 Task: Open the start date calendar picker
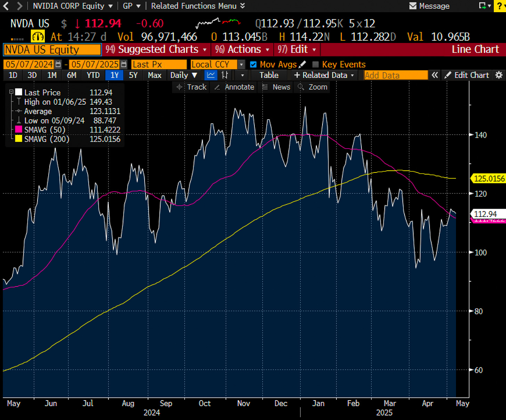pyautogui.click(x=58, y=64)
